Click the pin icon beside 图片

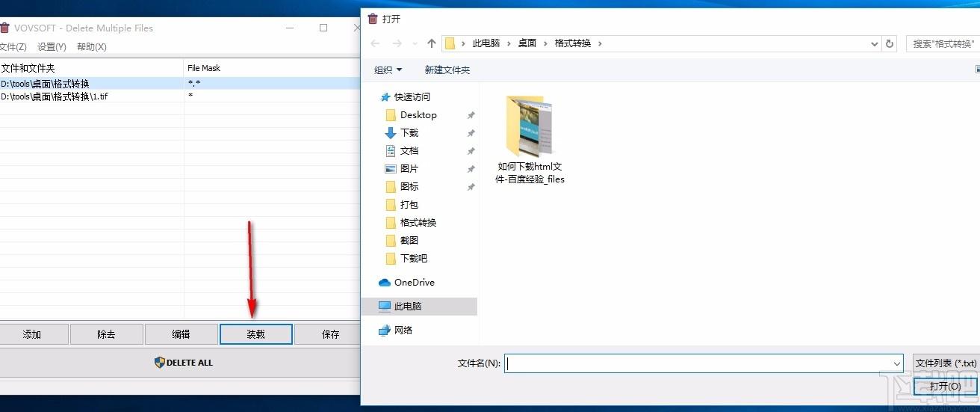(x=471, y=169)
